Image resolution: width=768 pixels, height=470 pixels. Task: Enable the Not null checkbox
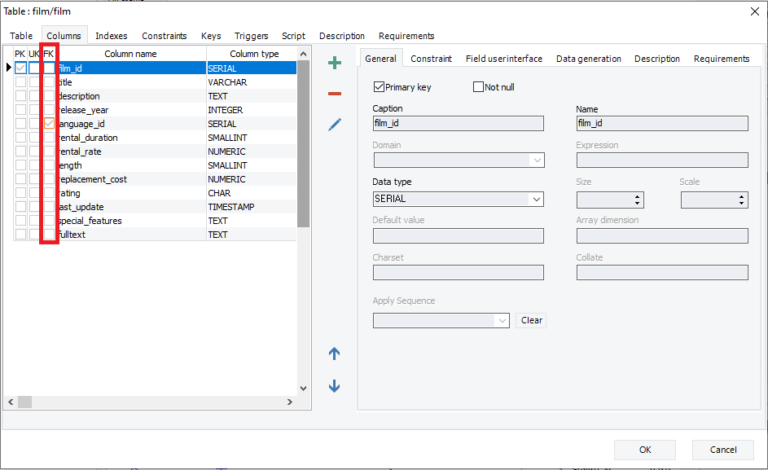pos(478,87)
